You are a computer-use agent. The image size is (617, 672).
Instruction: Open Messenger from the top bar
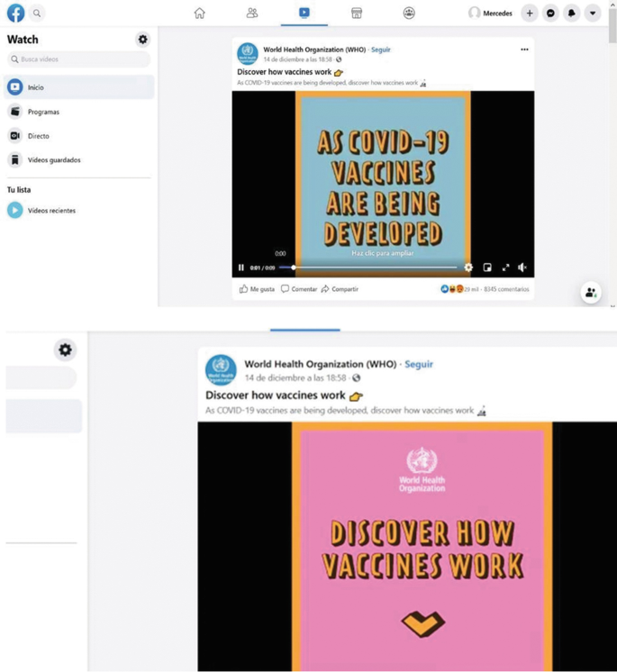[551, 14]
